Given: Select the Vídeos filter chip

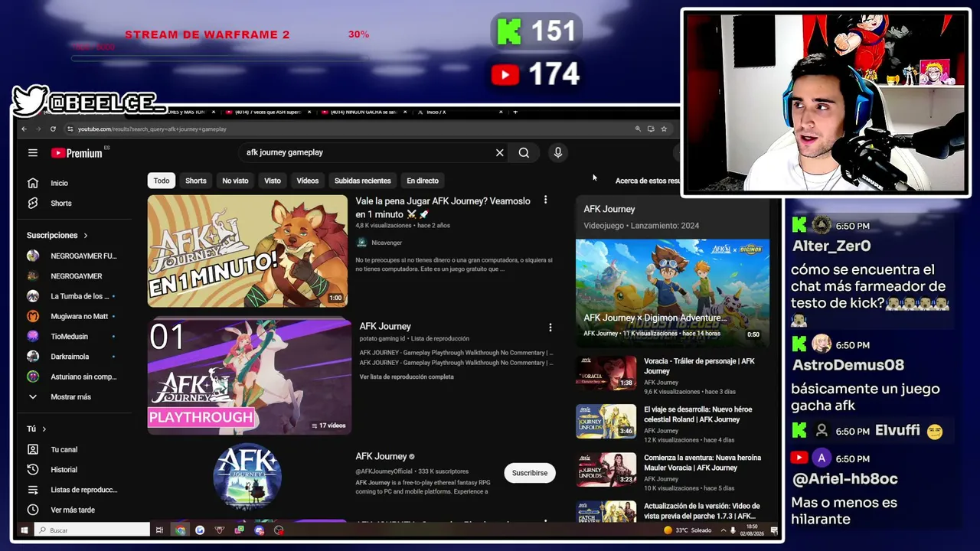Looking at the screenshot, I should click(x=308, y=181).
